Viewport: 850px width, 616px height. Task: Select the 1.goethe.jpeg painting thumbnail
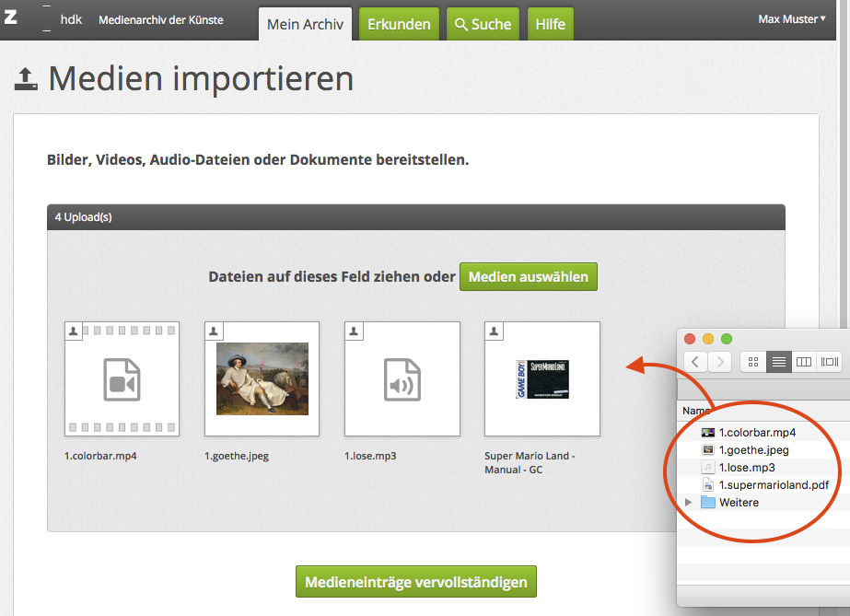[x=262, y=378]
